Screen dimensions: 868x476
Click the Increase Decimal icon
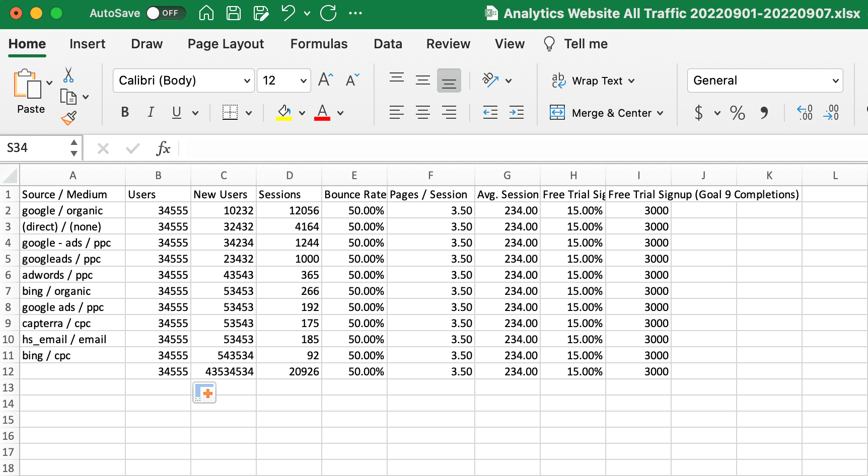[804, 113]
